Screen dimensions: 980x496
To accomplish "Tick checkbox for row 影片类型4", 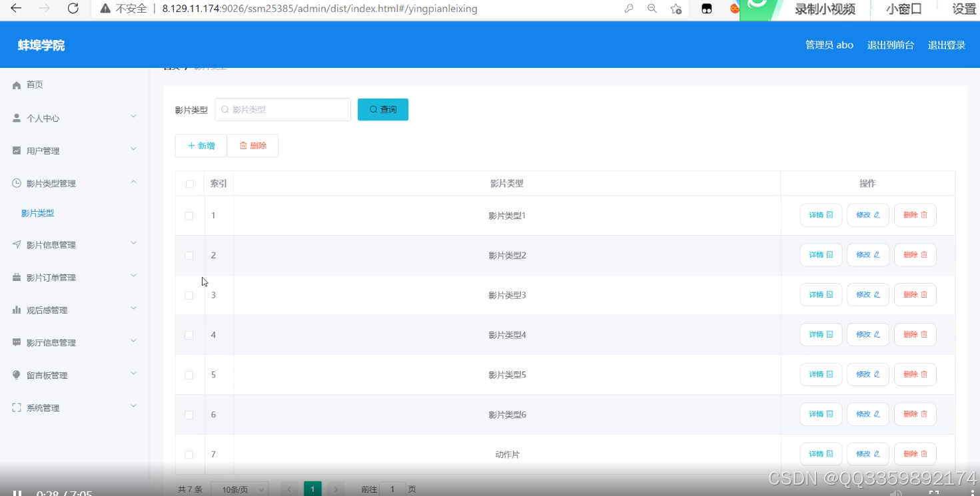I will [x=189, y=335].
